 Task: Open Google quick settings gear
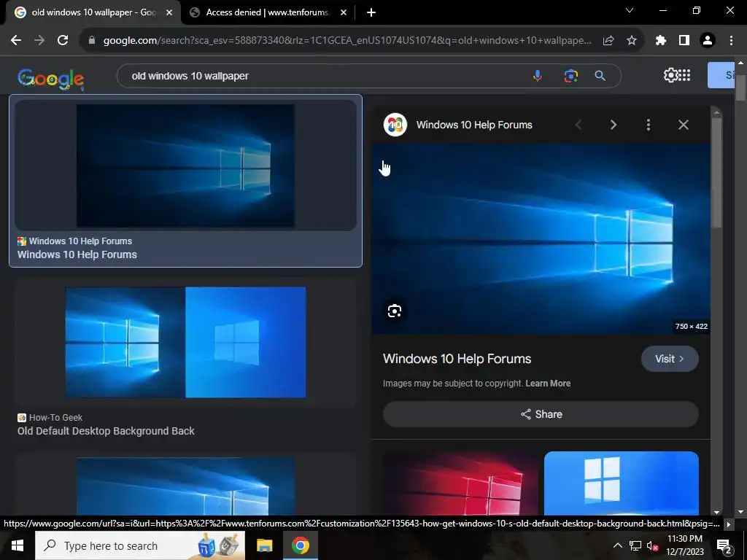point(670,75)
